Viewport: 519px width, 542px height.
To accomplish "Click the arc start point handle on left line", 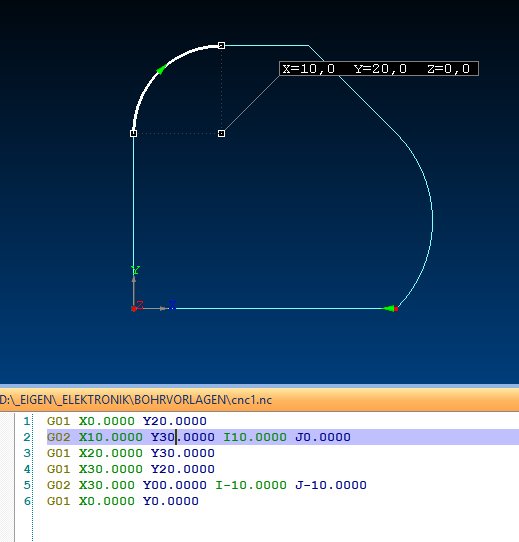I will point(133,133).
